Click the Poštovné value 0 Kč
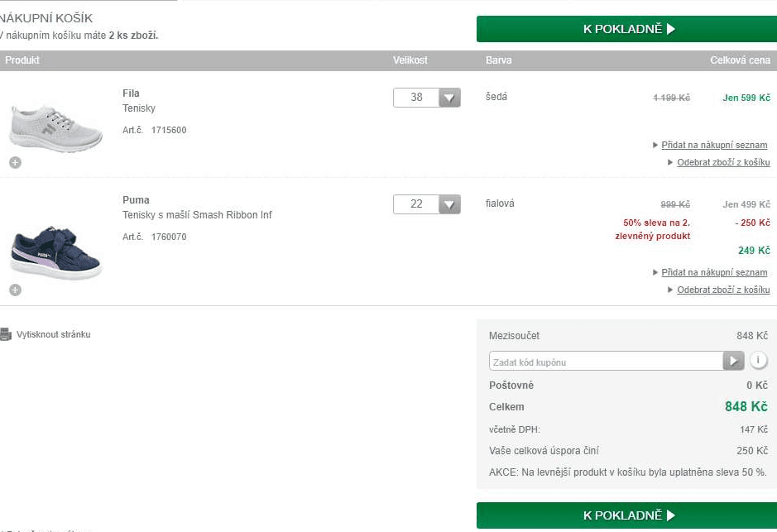777x532 pixels. pyautogui.click(x=757, y=386)
